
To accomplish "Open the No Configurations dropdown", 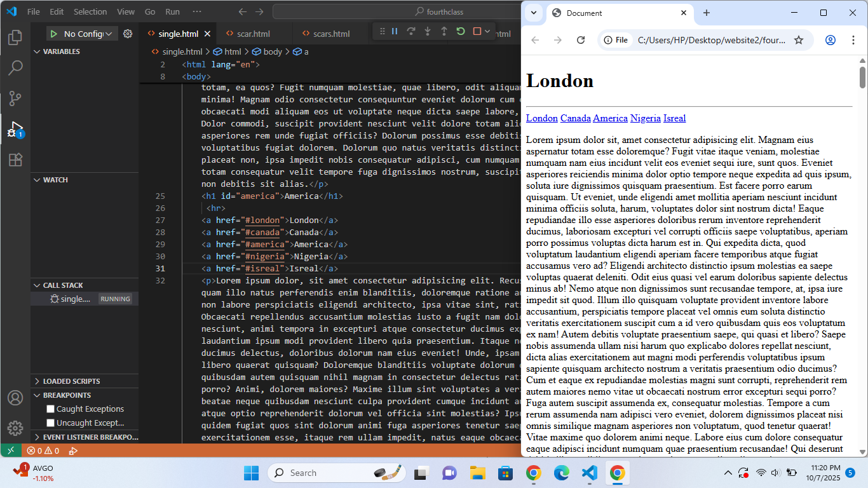I will click(x=81, y=34).
